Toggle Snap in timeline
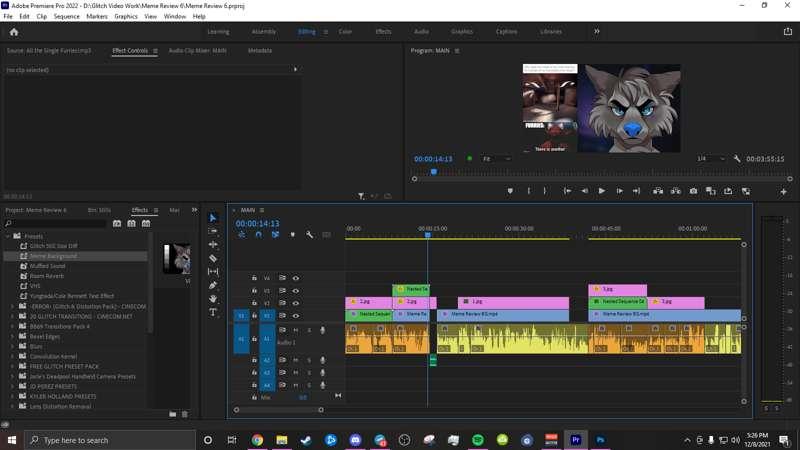Viewport: 800px width, 450px height. pyautogui.click(x=259, y=235)
